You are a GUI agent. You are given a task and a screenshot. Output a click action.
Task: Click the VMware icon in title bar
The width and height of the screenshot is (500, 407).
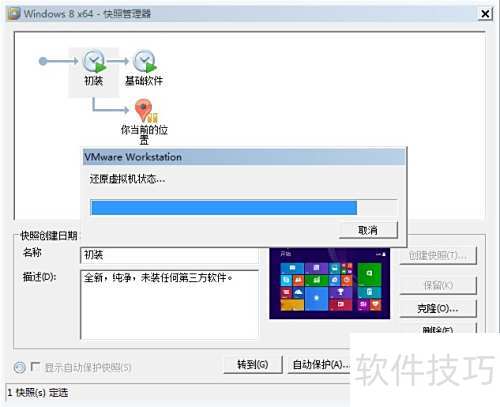tap(14, 14)
